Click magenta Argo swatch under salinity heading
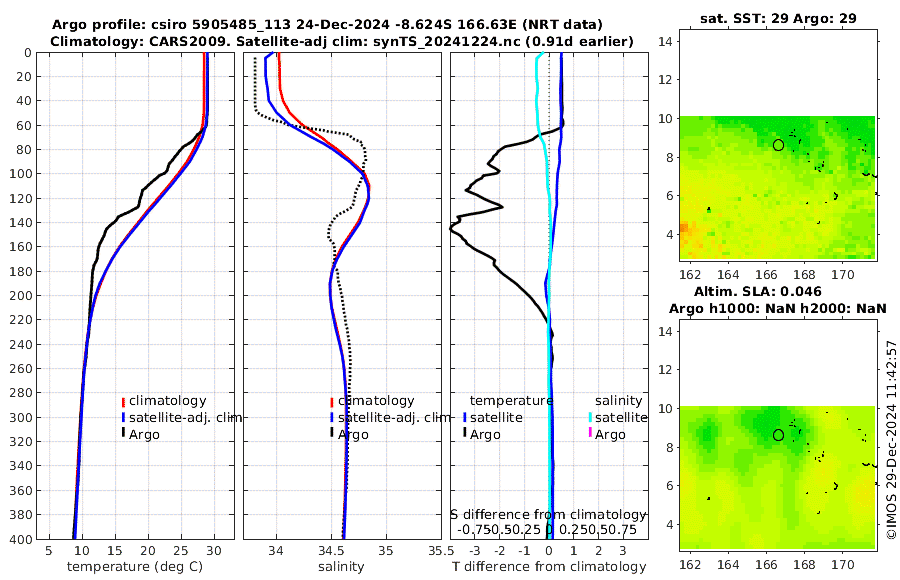The height and width of the screenshot is (580, 900). 589,432
